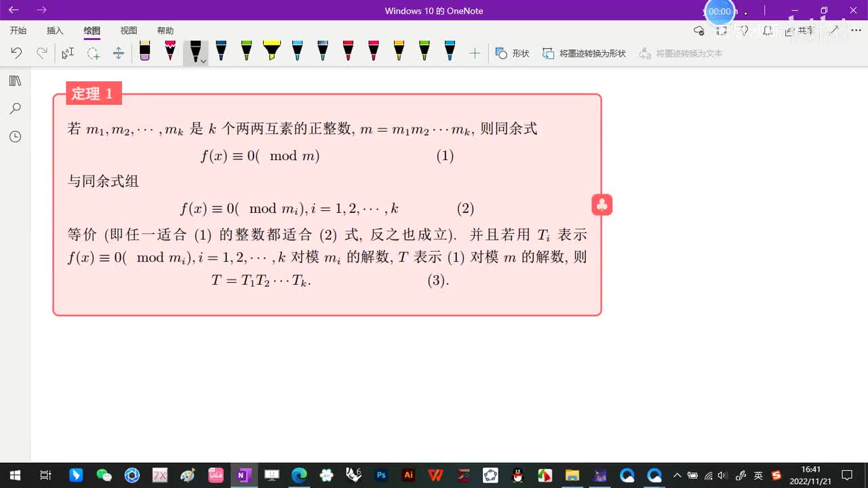The image size is (868, 488).
Task: Select the black pen tool
Action: (195, 51)
